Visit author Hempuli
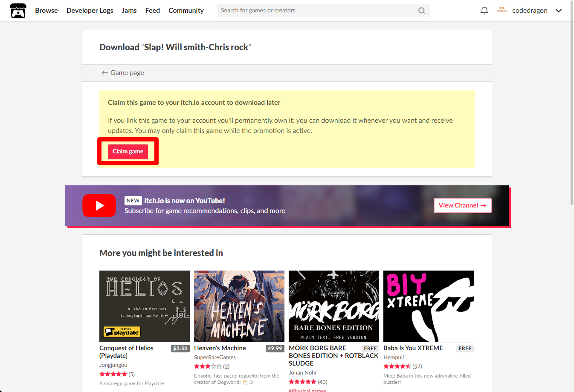The width and height of the screenshot is (574, 392). click(394, 357)
